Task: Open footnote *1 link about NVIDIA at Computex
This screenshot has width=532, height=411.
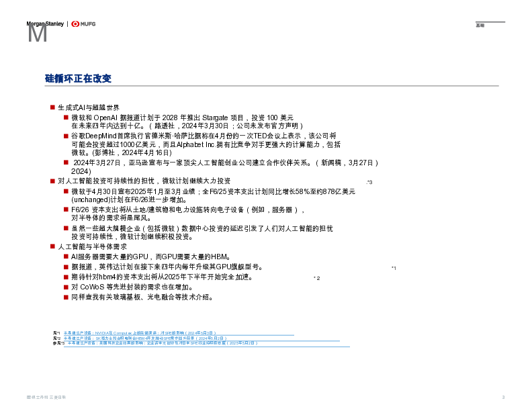Action: tap(140, 333)
